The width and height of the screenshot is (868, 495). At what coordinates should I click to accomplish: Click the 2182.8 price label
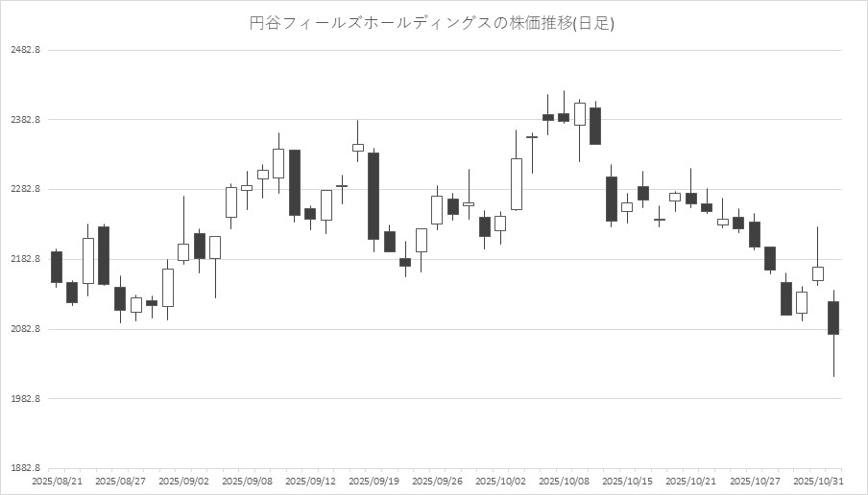24,260
